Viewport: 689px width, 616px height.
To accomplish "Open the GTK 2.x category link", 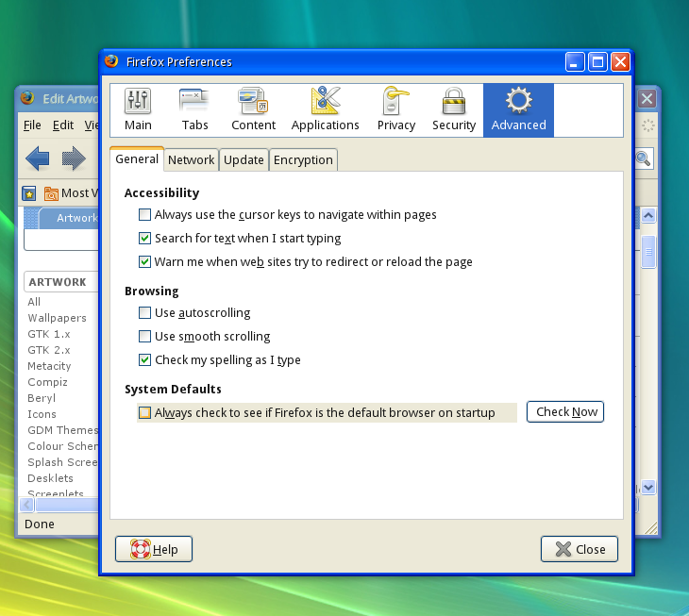I will 49,350.
